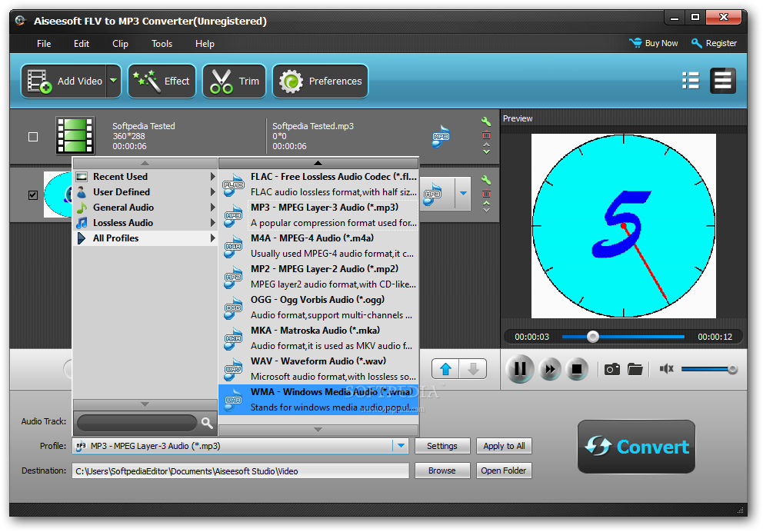Viewport: 763px width, 532px height.
Task: Choose MP2 MPEG Layer-2 Audio format
Action: [x=318, y=276]
